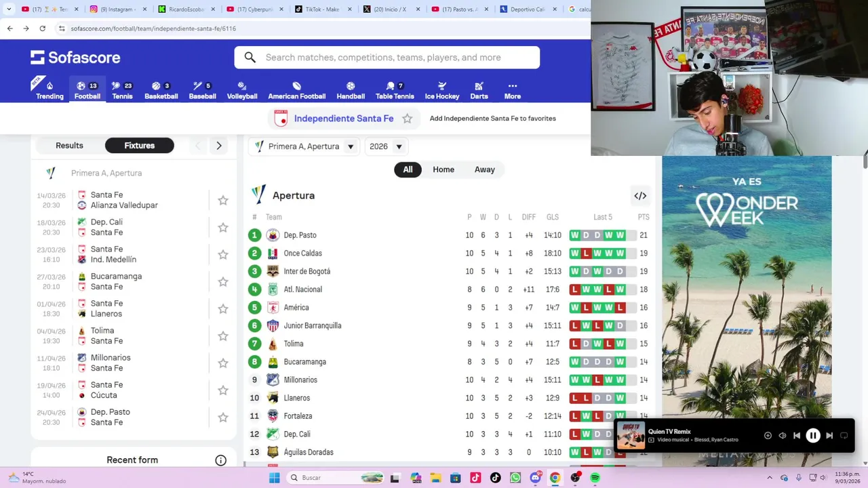The width and height of the screenshot is (868, 488).
Task: Open the Windows Start menu
Action: coord(274,478)
